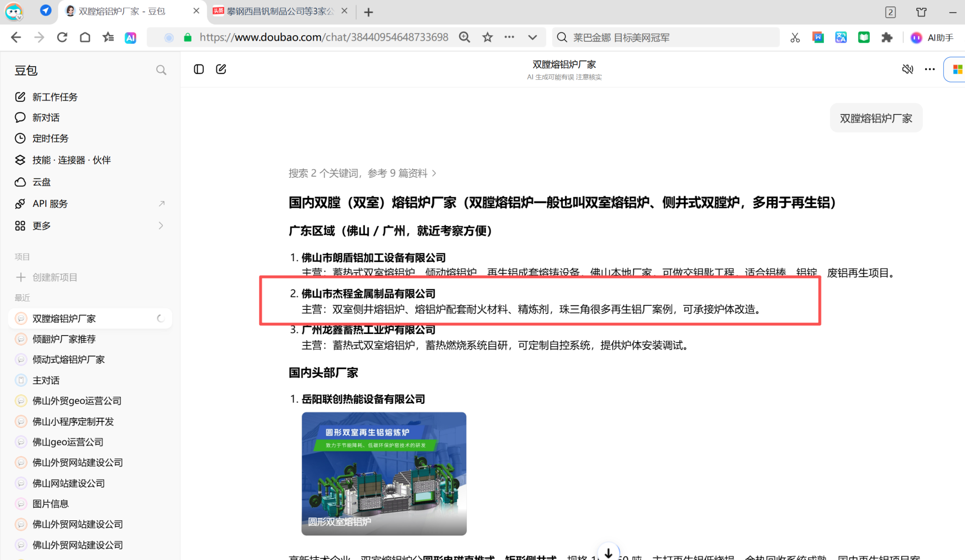Open the 佛山小程序定制开发 conversation
965x560 pixels.
point(90,421)
